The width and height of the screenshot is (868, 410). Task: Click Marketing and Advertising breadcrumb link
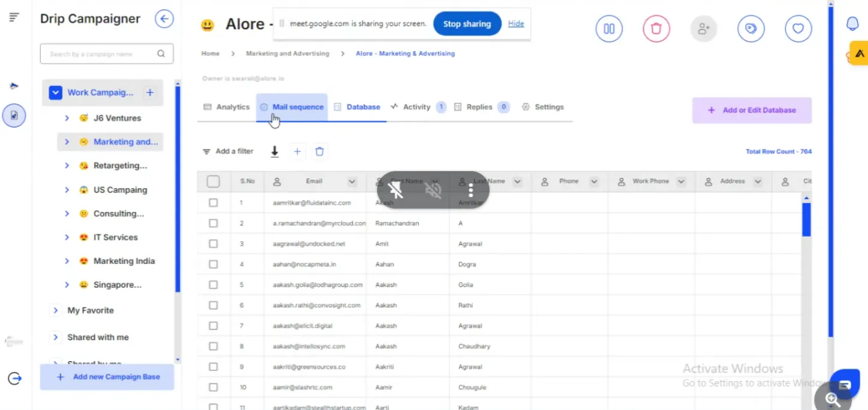(x=288, y=54)
